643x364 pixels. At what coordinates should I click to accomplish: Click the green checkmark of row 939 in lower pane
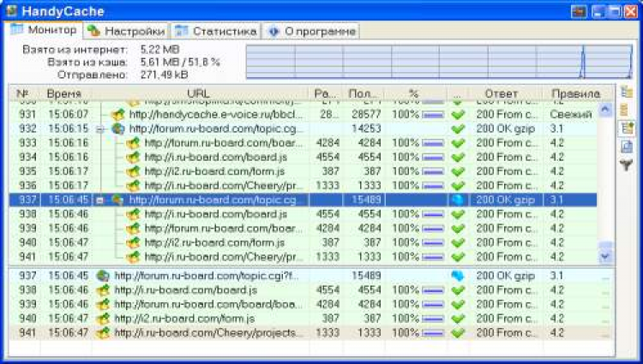pyautogui.click(x=458, y=305)
